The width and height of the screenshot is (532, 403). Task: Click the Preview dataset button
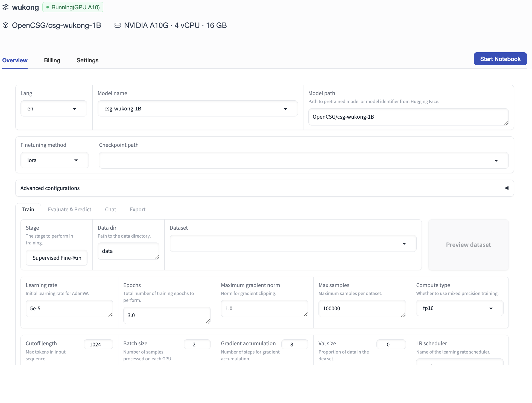tap(468, 245)
